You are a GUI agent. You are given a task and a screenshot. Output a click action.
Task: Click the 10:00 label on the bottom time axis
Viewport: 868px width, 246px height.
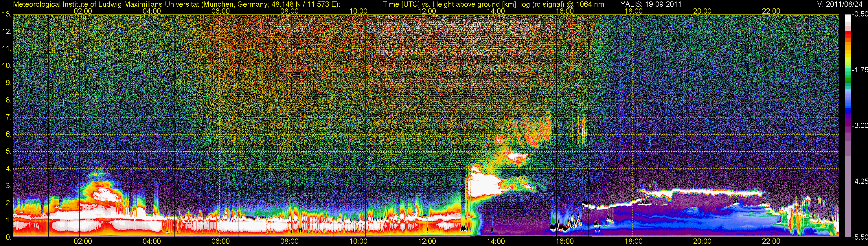tap(358, 241)
